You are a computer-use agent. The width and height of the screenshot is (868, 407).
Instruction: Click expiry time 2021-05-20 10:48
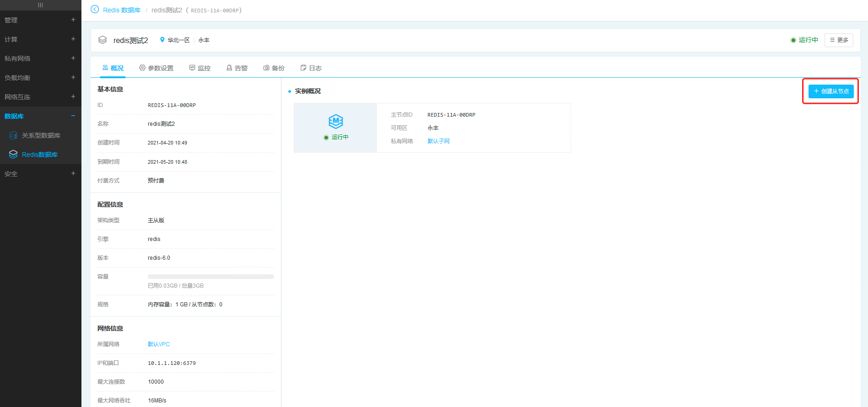(x=167, y=162)
